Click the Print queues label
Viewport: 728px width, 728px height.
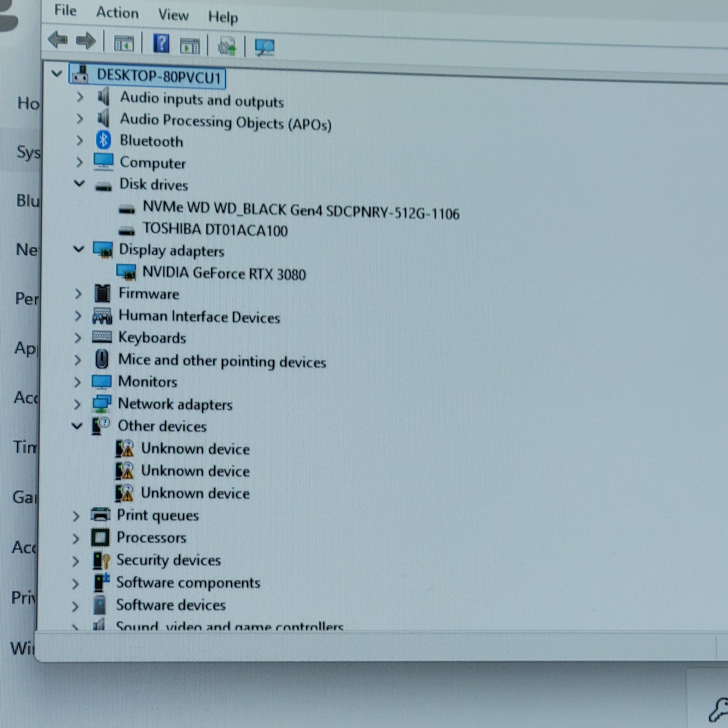[158, 515]
